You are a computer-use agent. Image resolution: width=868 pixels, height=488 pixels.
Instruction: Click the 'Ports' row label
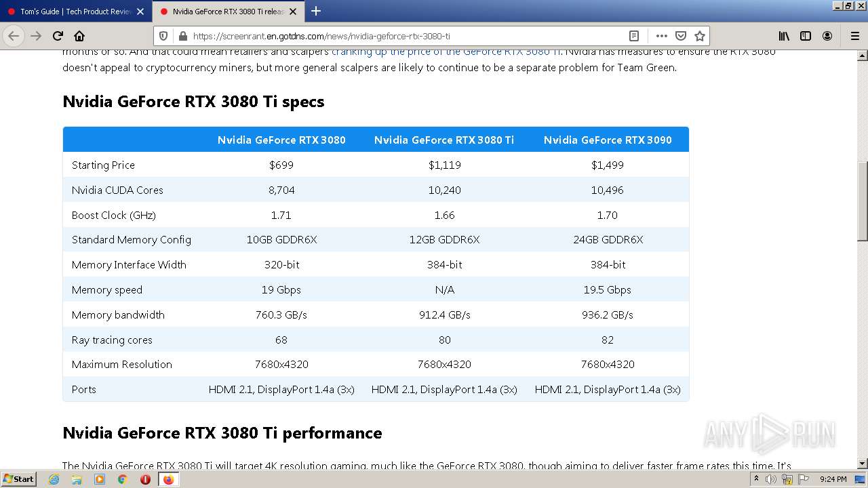tap(84, 390)
